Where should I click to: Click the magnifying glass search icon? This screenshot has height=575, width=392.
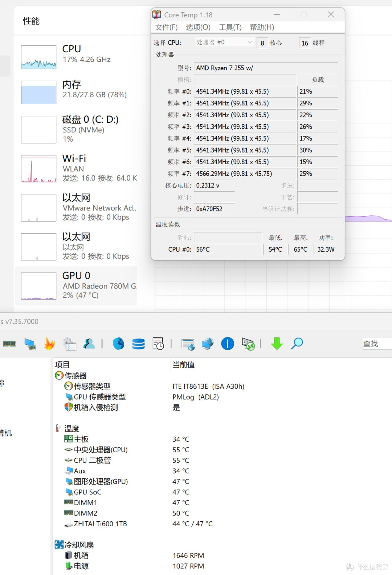(x=297, y=344)
